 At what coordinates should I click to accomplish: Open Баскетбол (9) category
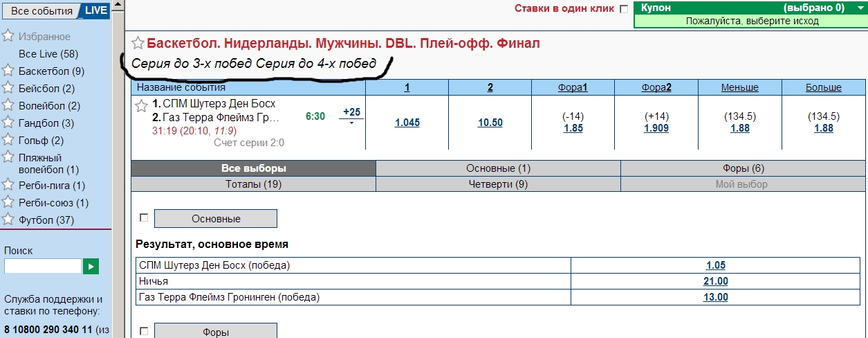point(52,71)
